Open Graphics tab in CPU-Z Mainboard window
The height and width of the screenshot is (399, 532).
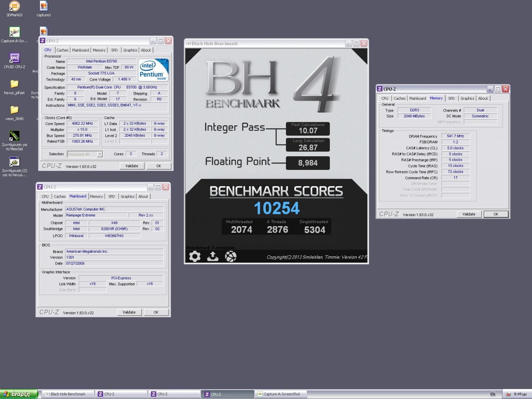(x=127, y=197)
